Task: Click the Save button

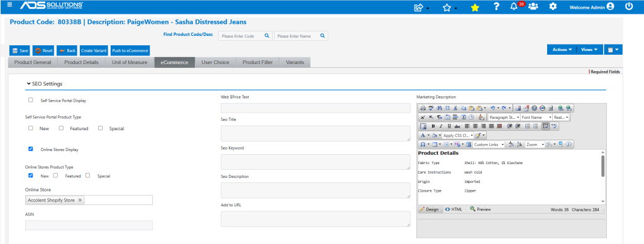Action: tap(20, 50)
